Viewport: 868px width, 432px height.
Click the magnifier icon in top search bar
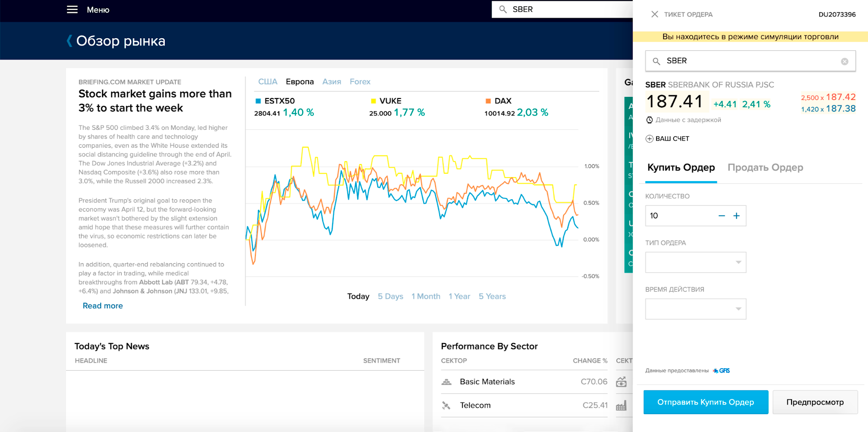(503, 9)
